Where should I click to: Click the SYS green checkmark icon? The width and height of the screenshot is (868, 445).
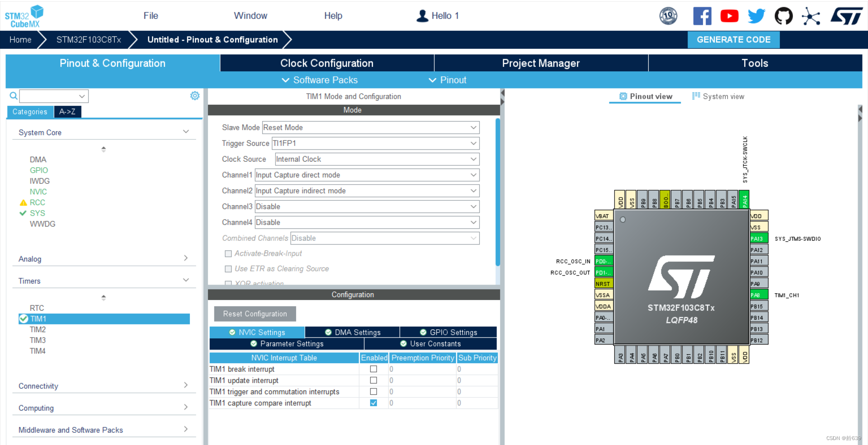click(x=23, y=213)
